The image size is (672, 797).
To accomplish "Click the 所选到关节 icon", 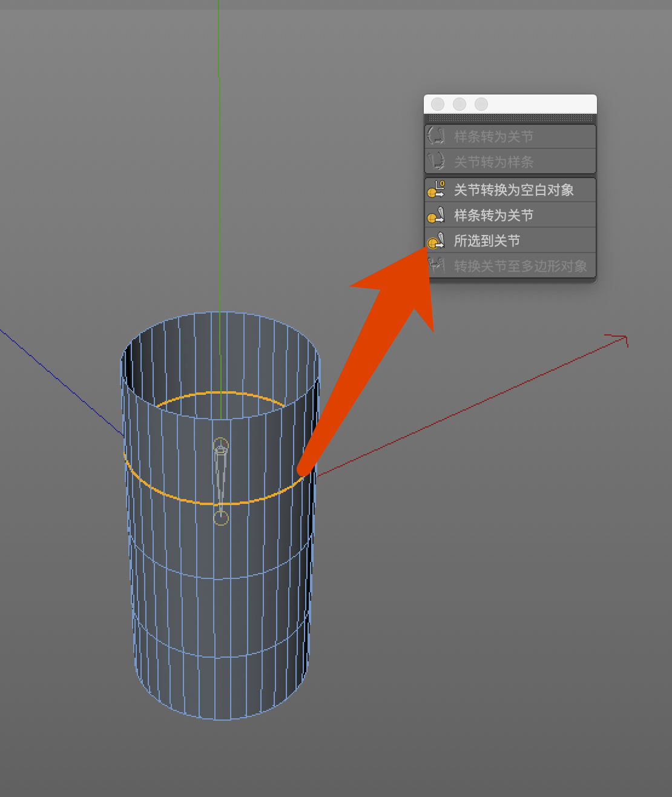I will click(x=436, y=240).
